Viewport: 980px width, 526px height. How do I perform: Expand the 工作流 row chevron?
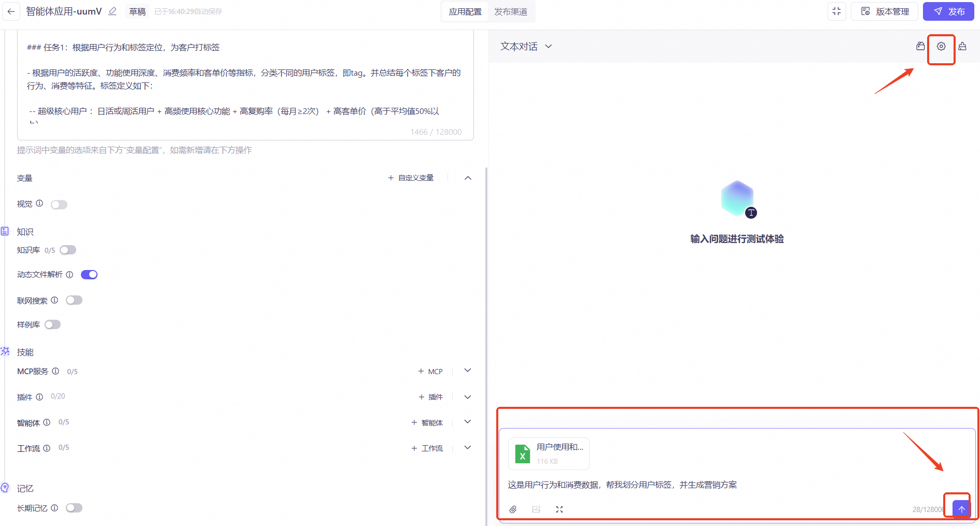coord(468,448)
